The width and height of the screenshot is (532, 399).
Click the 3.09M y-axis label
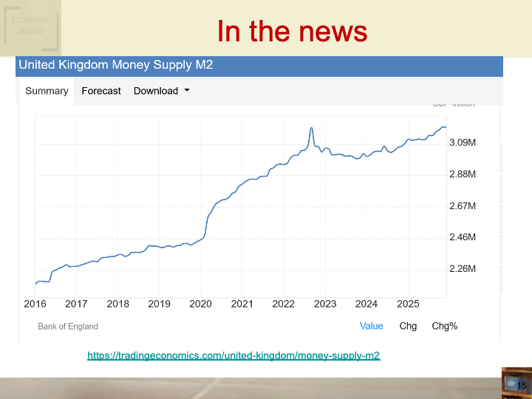click(462, 143)
